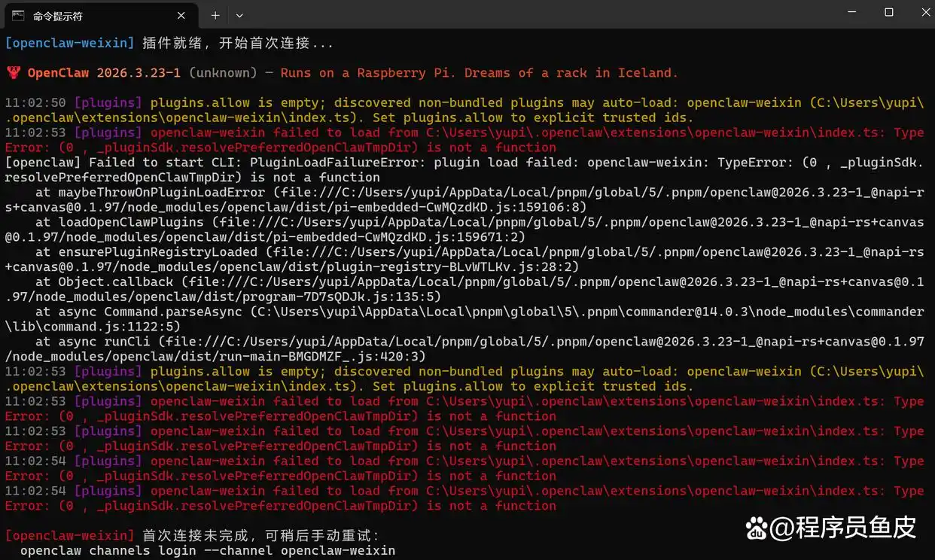Close the 命令提示符 tab with its X
935x560 pixels.
(x=180, y=15)
